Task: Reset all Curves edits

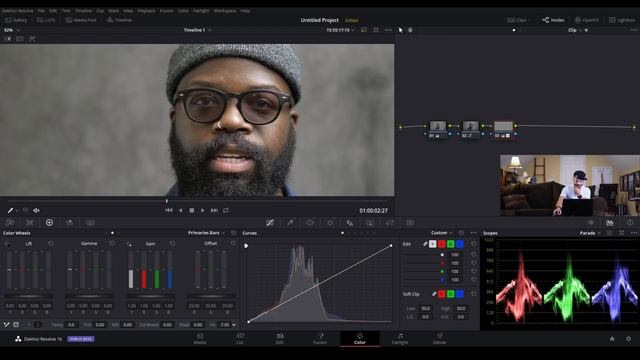Action: click(461, 233)
